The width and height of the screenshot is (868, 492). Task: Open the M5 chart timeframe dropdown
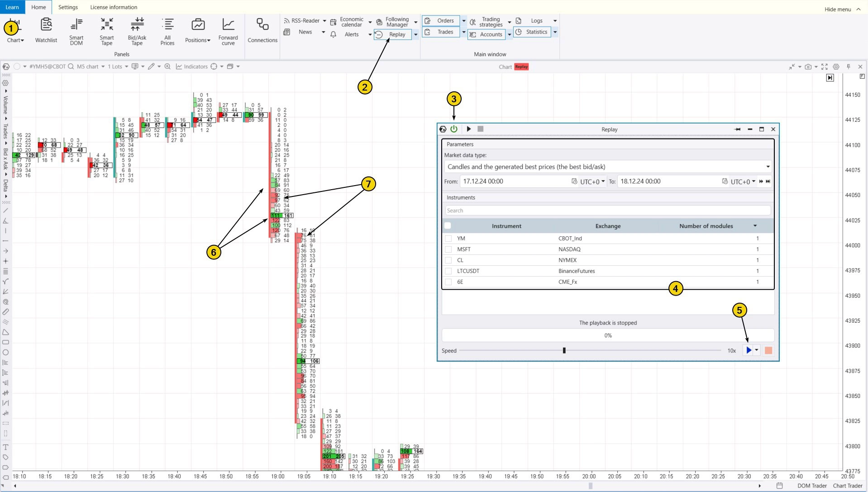[x=91, y=67]
